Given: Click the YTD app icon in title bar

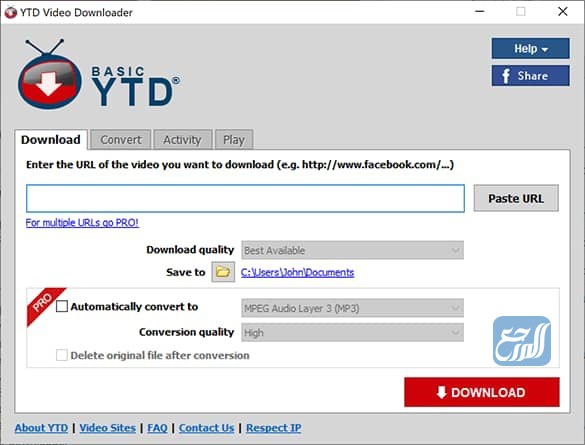Looking at the screenshot, I should point(10,12).
